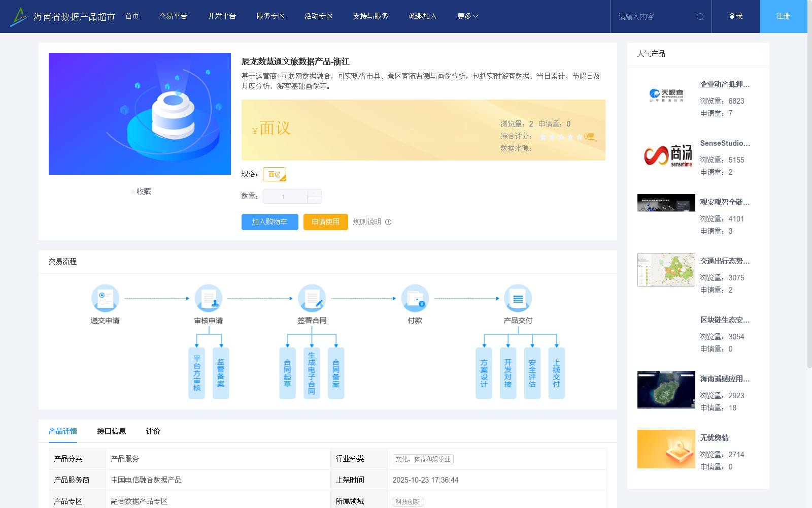Click the 申请使用 button
Image resolution: width=812 pixels, height=508 pixels.
[325, 222]
